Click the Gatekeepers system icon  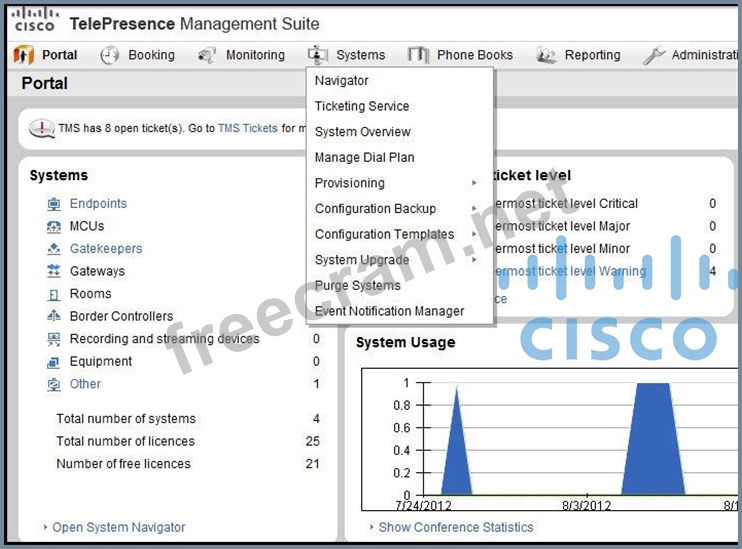(54, 249)
